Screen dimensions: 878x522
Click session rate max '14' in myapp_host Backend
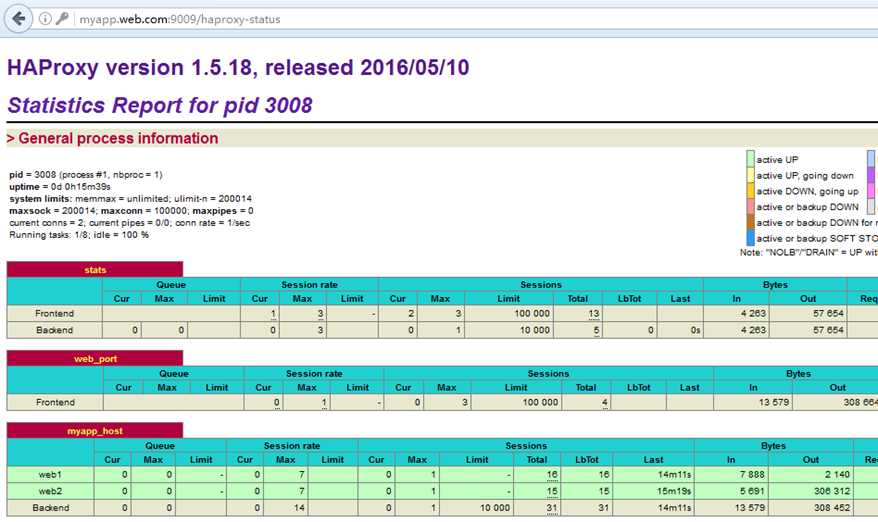point(300,507)
